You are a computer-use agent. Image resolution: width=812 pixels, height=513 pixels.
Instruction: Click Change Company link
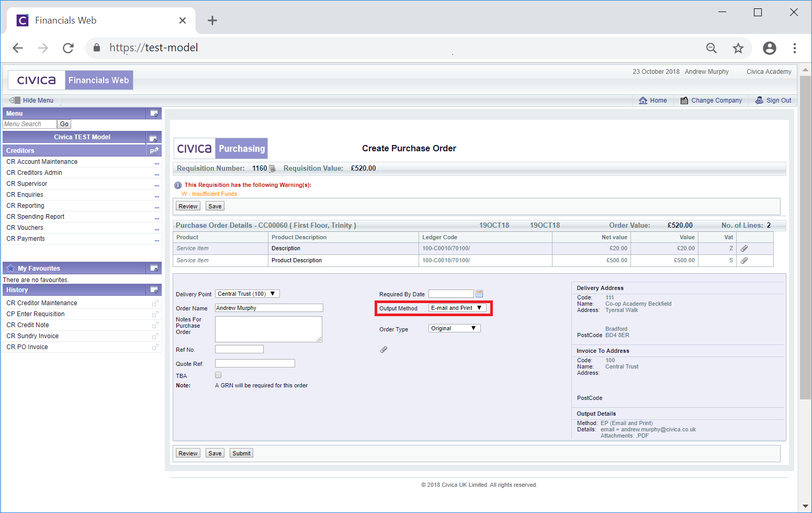(x=711, y=101)
